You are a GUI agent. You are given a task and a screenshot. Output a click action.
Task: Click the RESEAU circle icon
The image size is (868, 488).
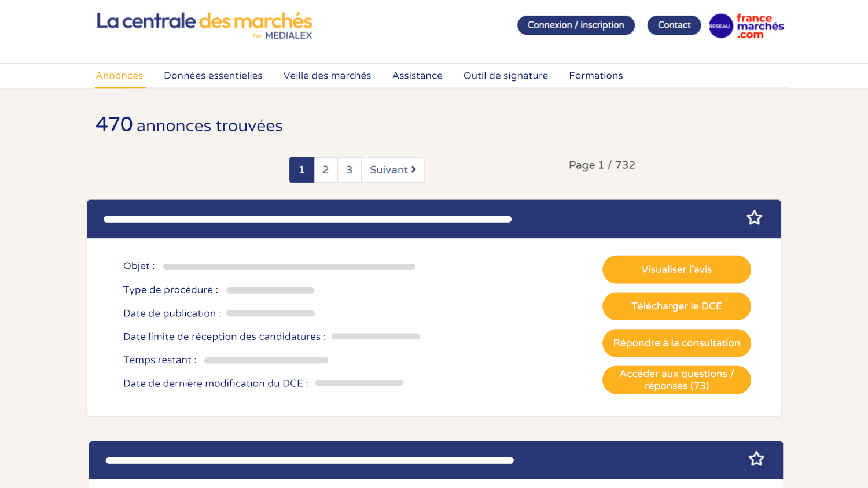(x=721, y=25)
